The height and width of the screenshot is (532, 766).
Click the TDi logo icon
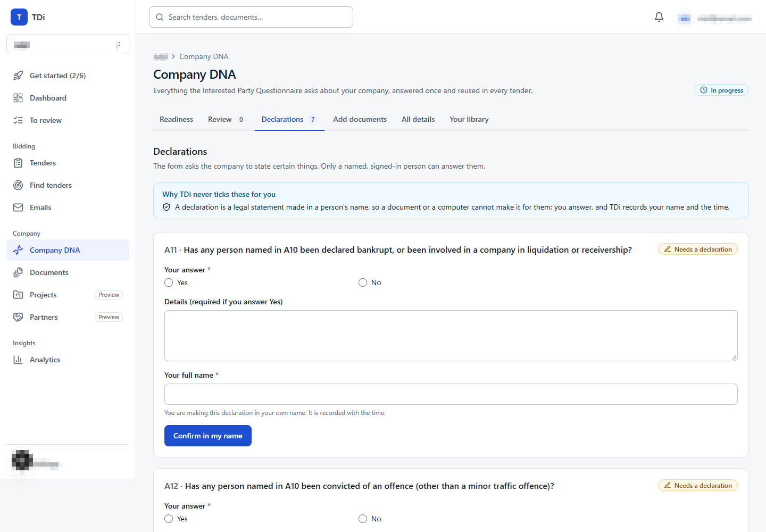19,17
